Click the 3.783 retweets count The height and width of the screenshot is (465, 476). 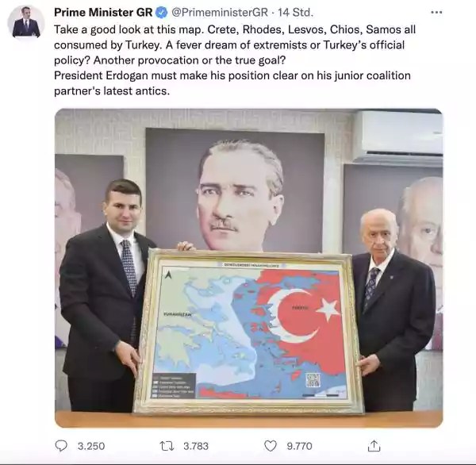[x=196, y=446]
